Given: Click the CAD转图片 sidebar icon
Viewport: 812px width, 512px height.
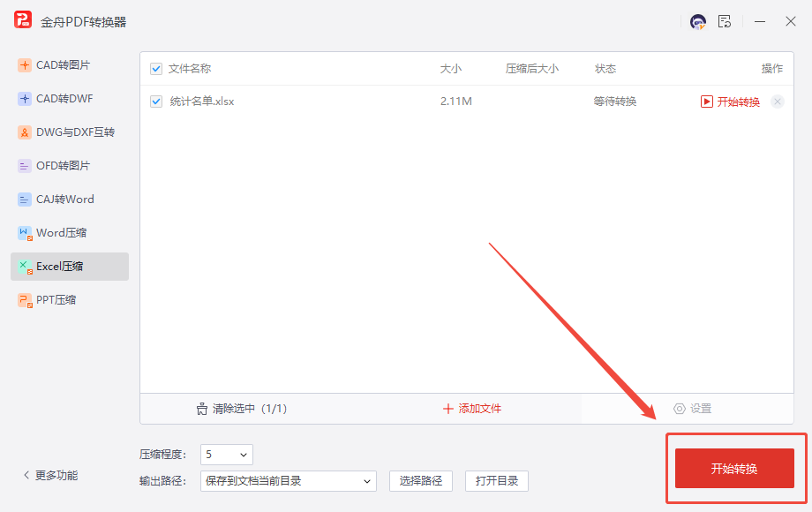Looking at the screenshot, I should tap(25, 65).
